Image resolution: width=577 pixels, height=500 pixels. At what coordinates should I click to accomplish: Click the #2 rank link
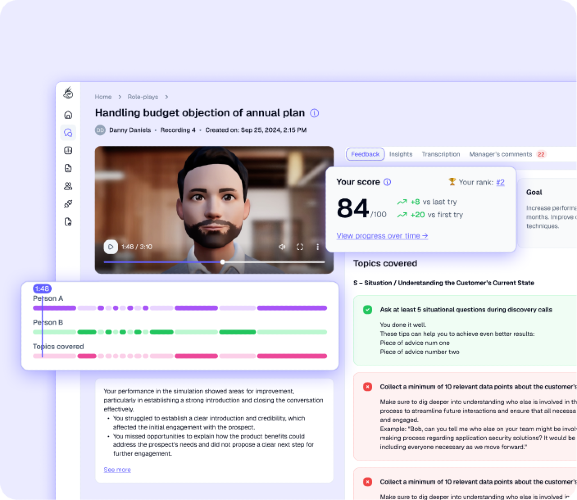500,182
